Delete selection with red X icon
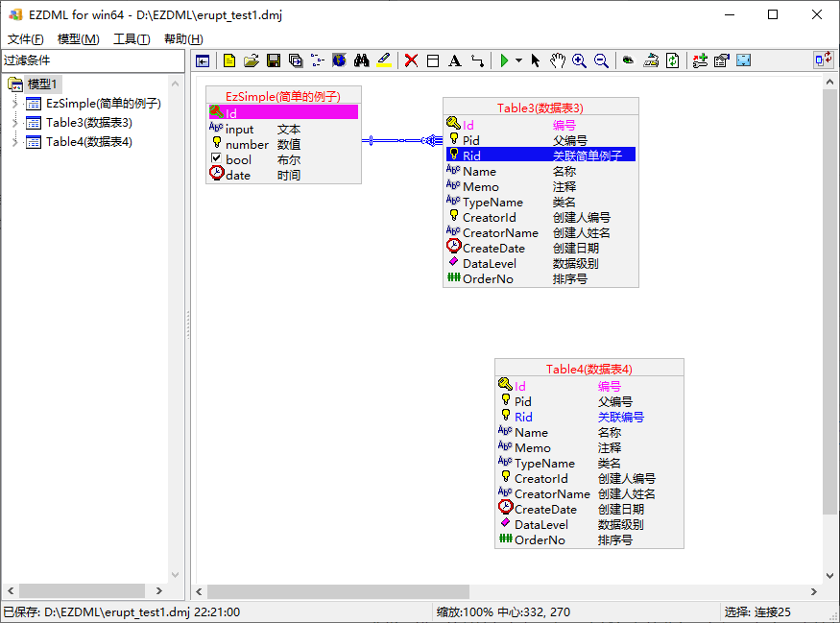 (x=411, y=60)
